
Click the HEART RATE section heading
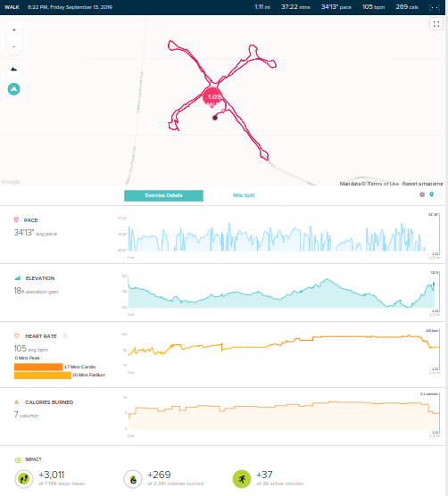[x=41, y=336]
